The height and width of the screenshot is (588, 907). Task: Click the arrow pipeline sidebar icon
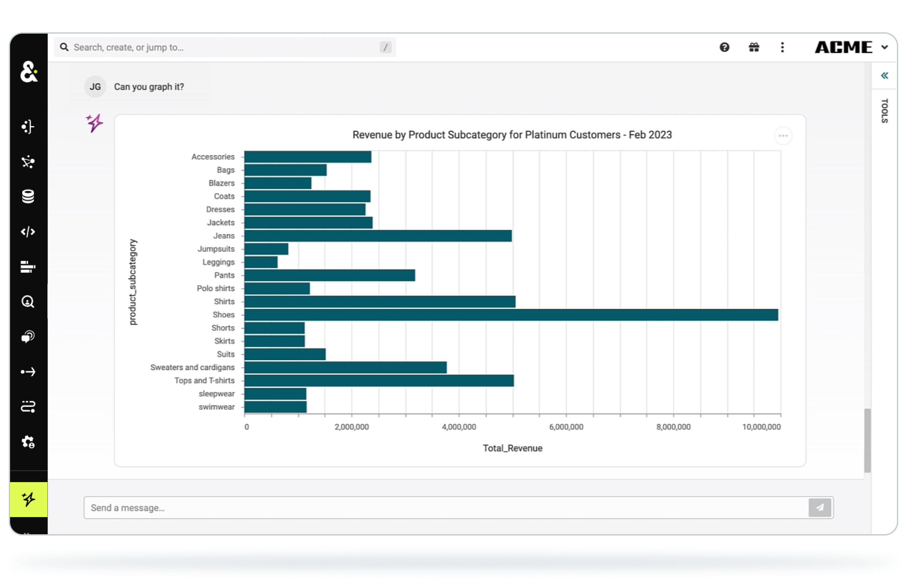[28, 372]
